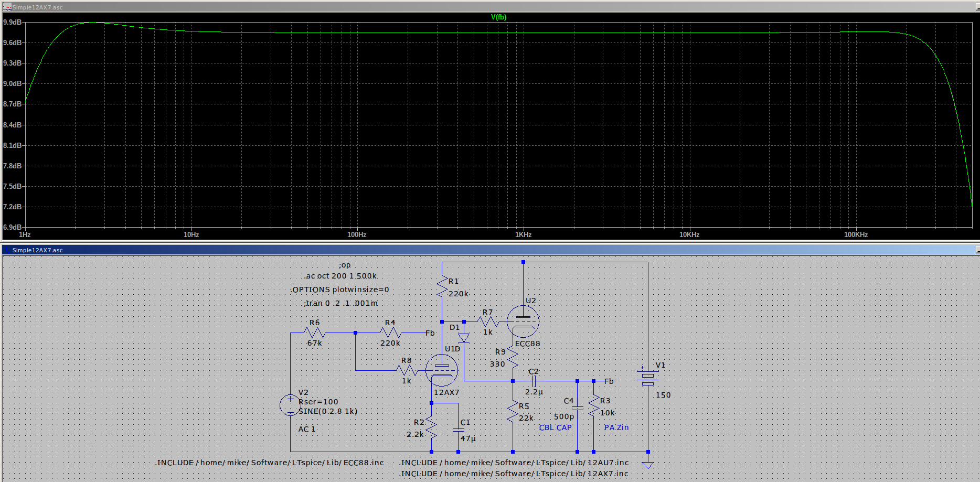Click capacitor C4 symbol

point(577,408)
